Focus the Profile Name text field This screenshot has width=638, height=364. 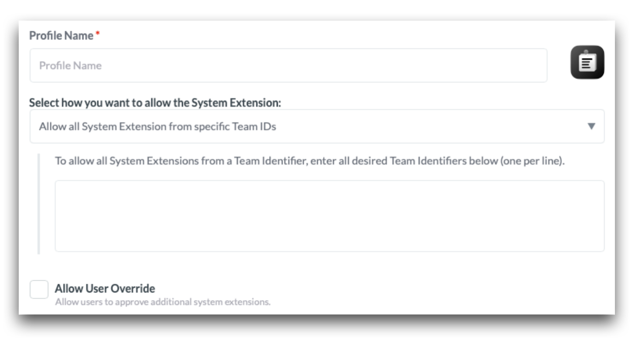click(288, 65)
